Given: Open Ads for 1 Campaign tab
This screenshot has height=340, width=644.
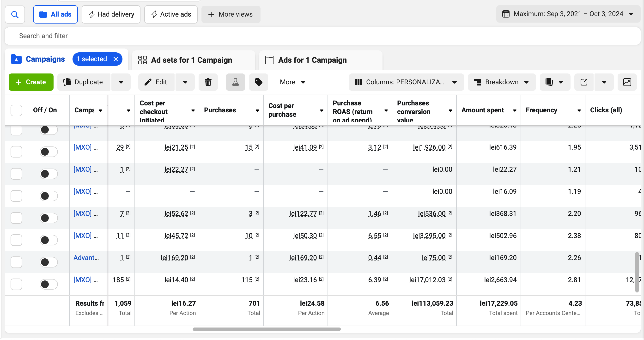Looking at the screenshot, I should (321, 60).
